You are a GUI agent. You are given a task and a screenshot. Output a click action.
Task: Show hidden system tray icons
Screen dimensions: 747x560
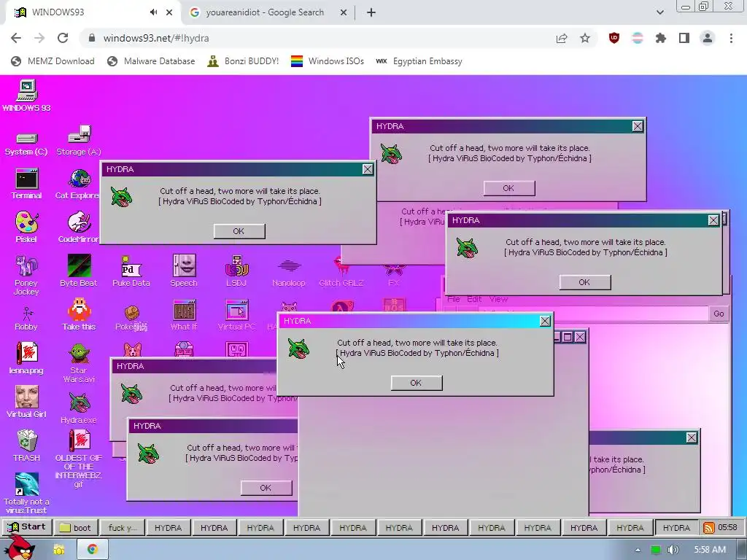pyautogui.click(x=638, y=550)
